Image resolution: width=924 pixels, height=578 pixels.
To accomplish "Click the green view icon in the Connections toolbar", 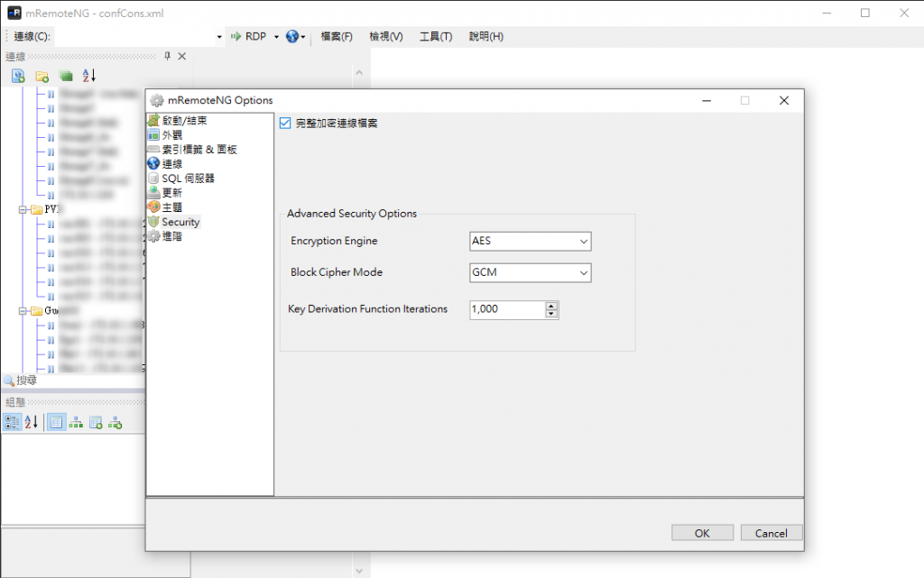I will coord(66,76).
